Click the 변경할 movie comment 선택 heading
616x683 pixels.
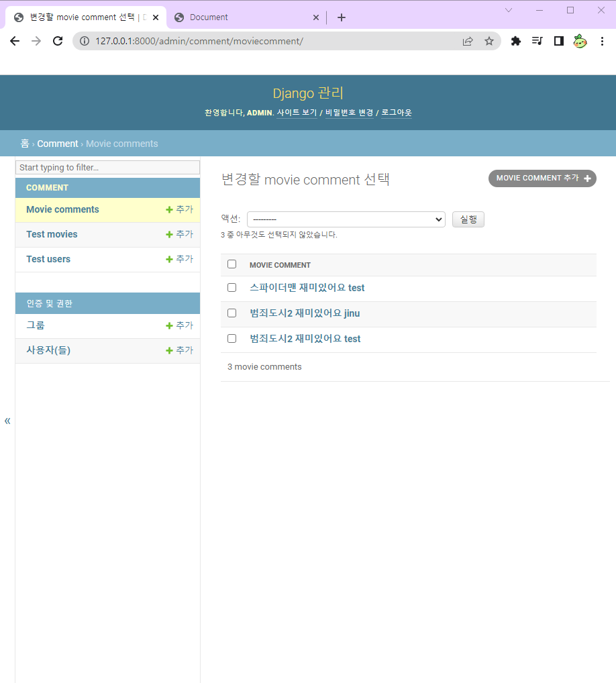pos(305,179)
